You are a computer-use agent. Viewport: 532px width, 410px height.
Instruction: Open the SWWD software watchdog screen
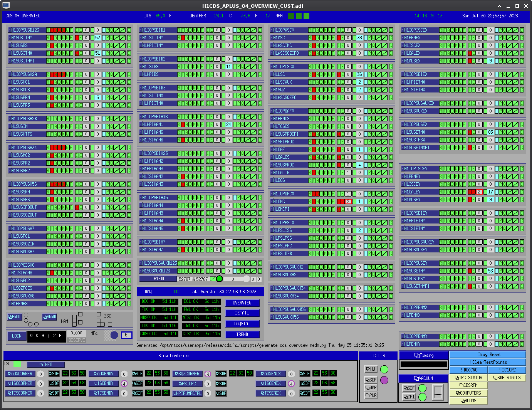[x=50, y=317]
